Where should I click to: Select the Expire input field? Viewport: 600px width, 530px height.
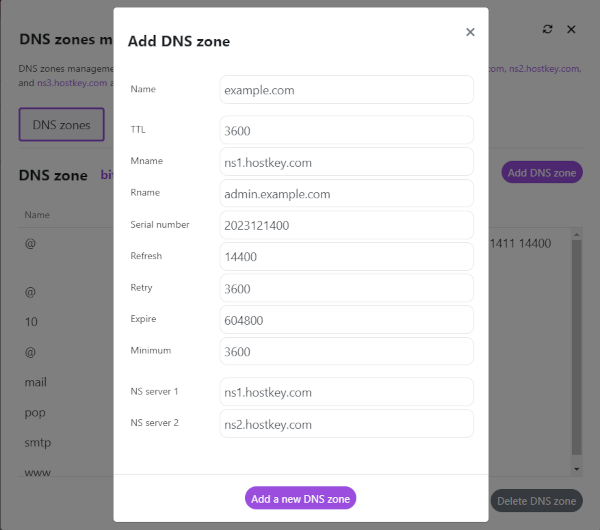tap(346, 320)
